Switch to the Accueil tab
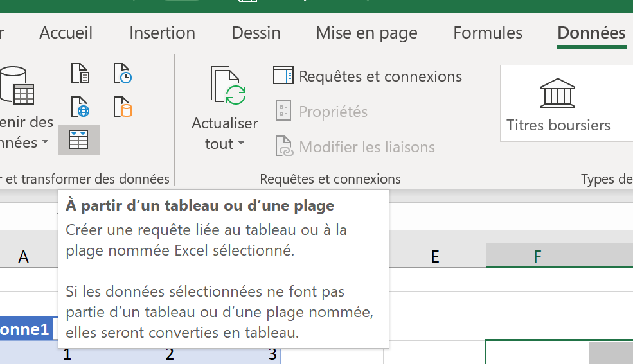Image resolution: width=633 pixels, height=364 pixels. pyautogui.click(x=66, y=33)
